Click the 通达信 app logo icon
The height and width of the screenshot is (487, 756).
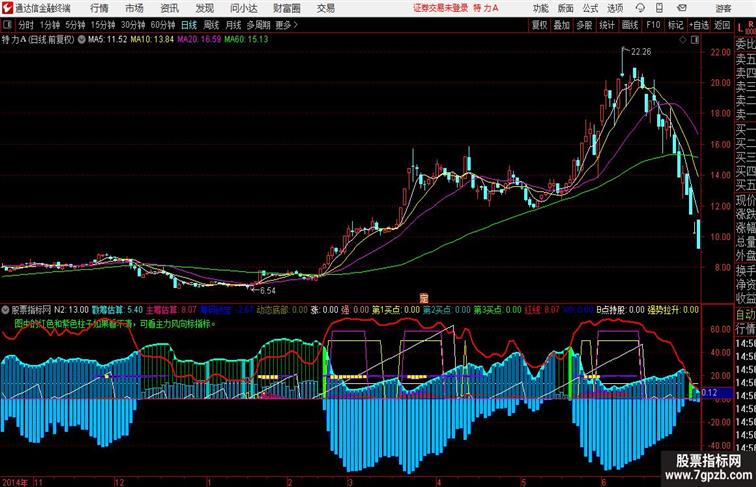pos(7,8)
